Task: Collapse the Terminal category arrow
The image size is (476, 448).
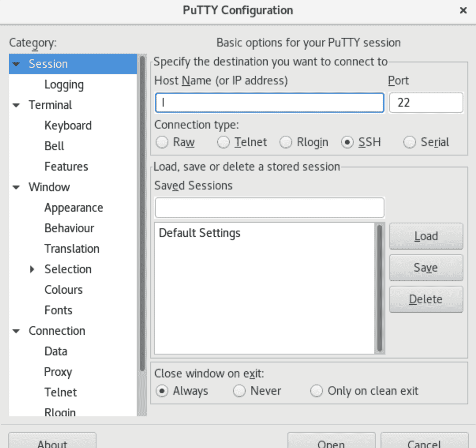Action: click(x=16, y=105)
